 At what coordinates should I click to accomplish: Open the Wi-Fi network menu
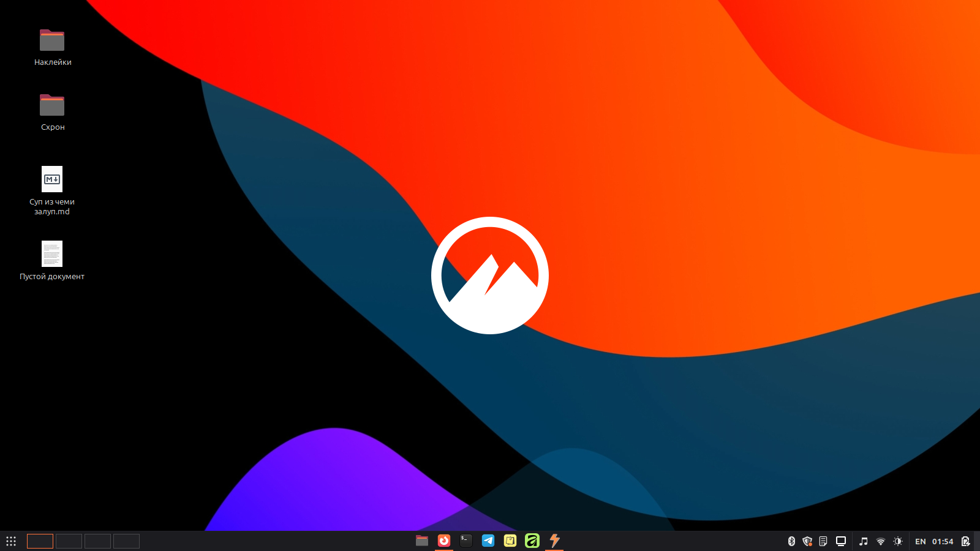[881, 541]
